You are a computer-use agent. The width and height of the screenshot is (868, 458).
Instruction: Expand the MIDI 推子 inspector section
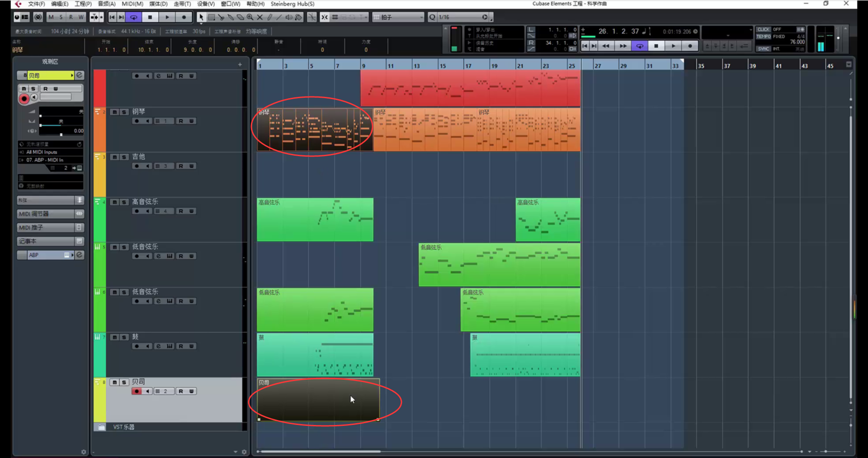pos(51,228)
